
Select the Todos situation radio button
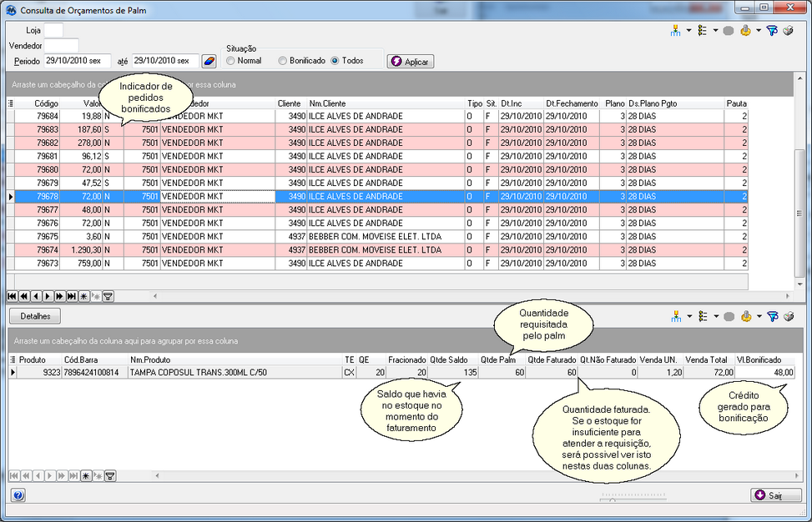pos(335,61)
